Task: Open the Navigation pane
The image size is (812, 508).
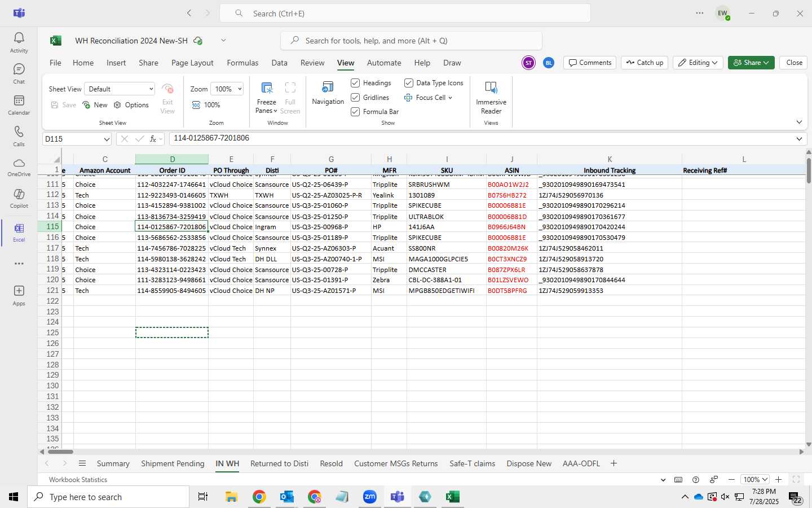Action: tap(328, 93)
